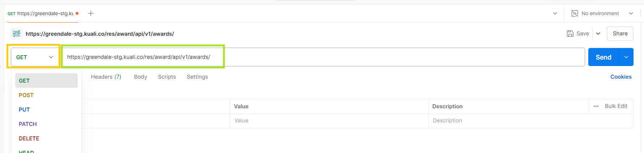Open the GET method dropdown selector
This screenshot has width=644, height=153.
(x=35, y=57)
